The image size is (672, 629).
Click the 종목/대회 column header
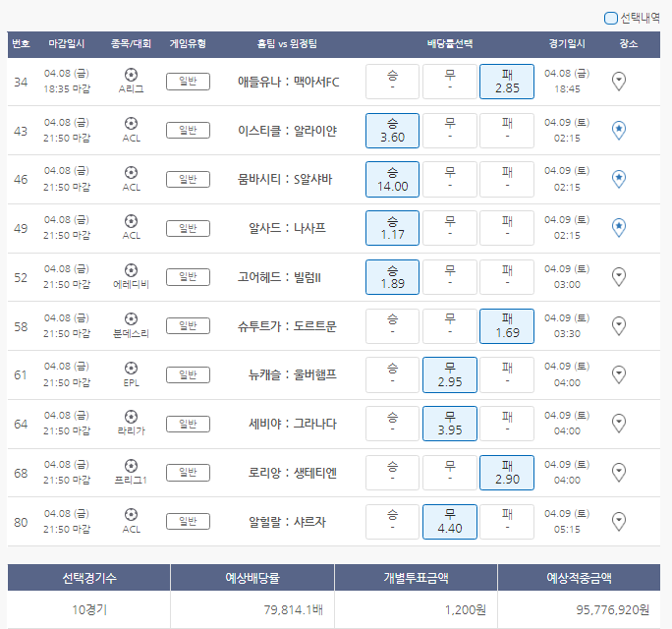131,43
